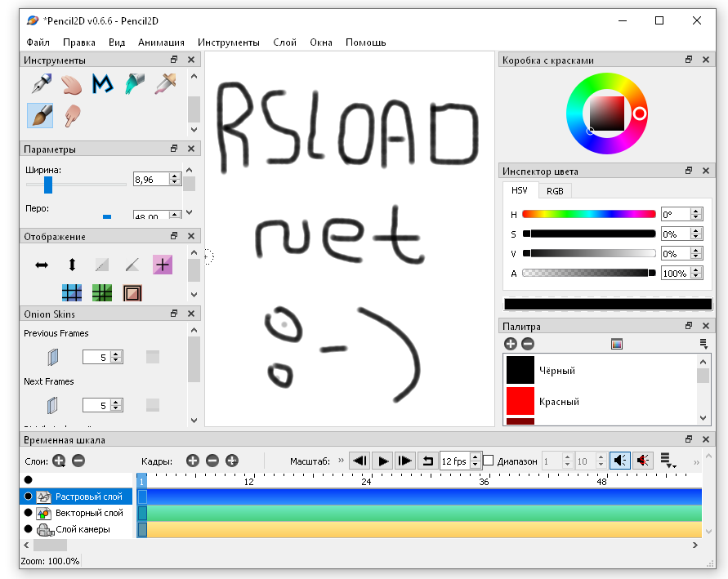
Task: Open the Инструменты menu
Action: point(229,42)
